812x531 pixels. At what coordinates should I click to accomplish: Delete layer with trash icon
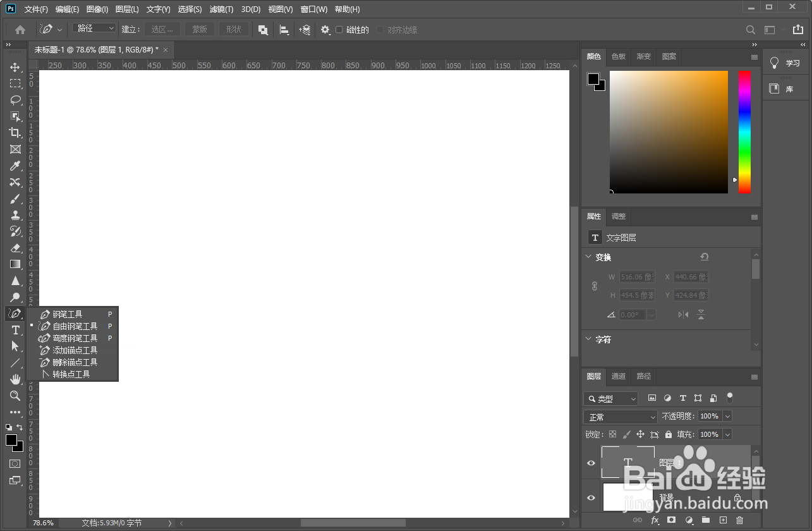[x=739, y=520]
